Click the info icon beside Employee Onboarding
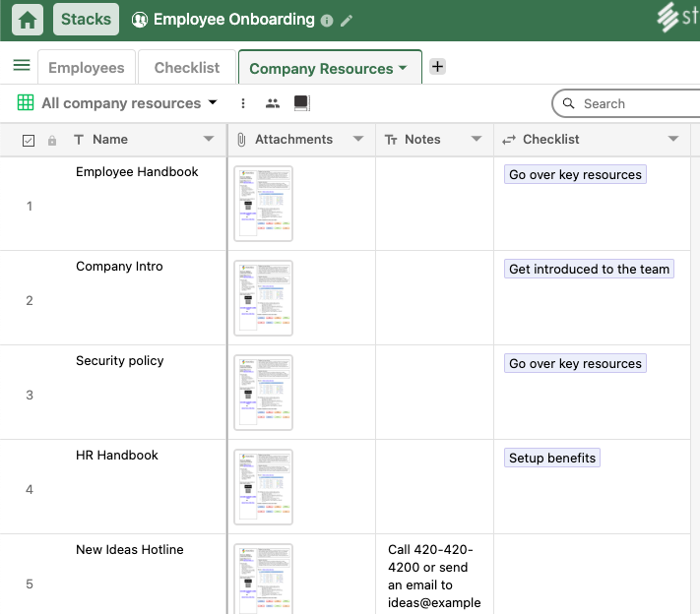The height and width of the screenshot is (614, 700). [x=328, y=21]
